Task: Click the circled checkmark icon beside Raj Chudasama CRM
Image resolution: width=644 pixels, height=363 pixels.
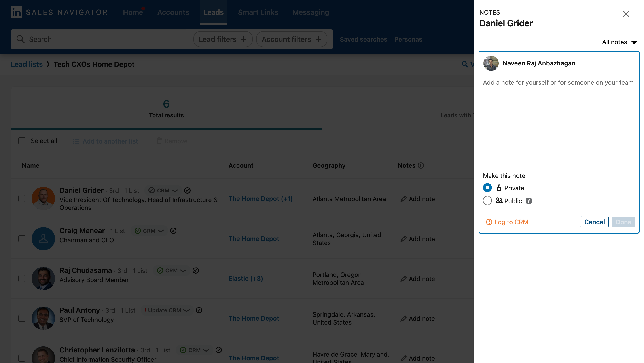Action: pos(195,270)
